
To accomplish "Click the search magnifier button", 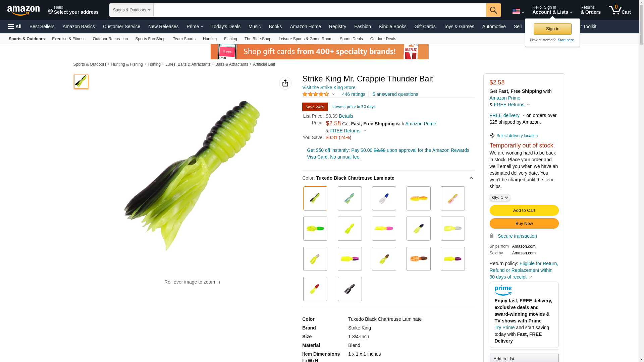I will 493,10.
